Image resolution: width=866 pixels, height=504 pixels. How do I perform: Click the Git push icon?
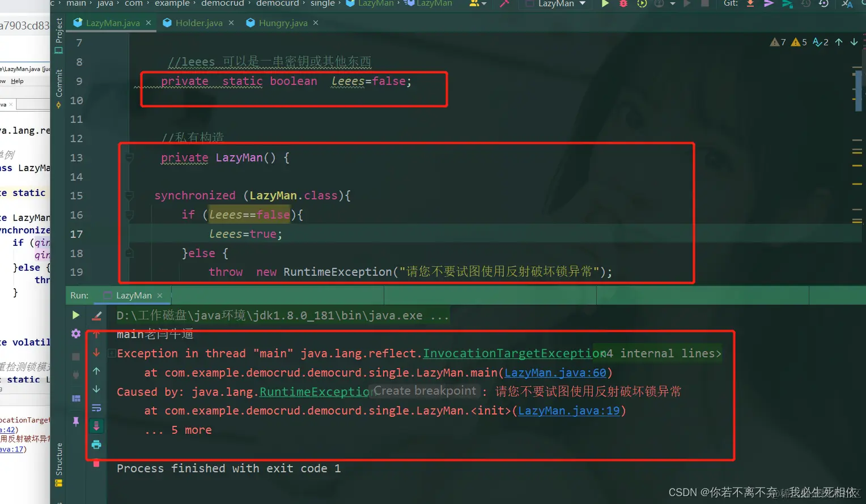coord(787,3)
